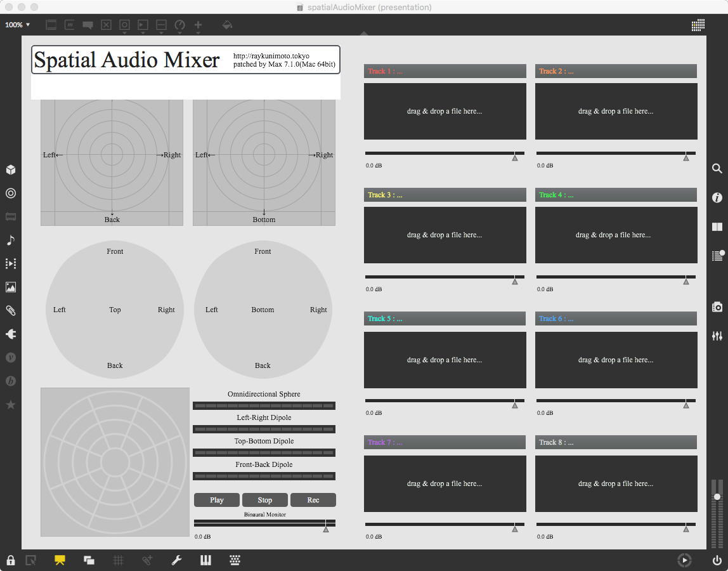The image size is (728, 571).
Task: Click the Binaural Monitor volume slider
Action: coord(264,523)
